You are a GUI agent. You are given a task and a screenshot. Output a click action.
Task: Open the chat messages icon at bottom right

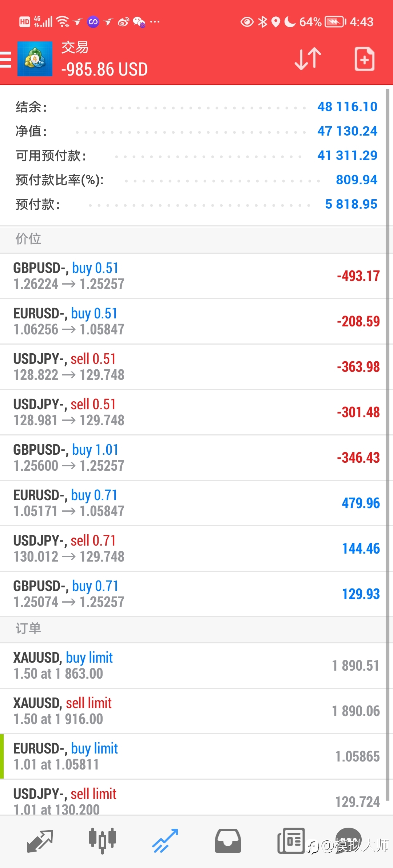click(x=349, y=840)
